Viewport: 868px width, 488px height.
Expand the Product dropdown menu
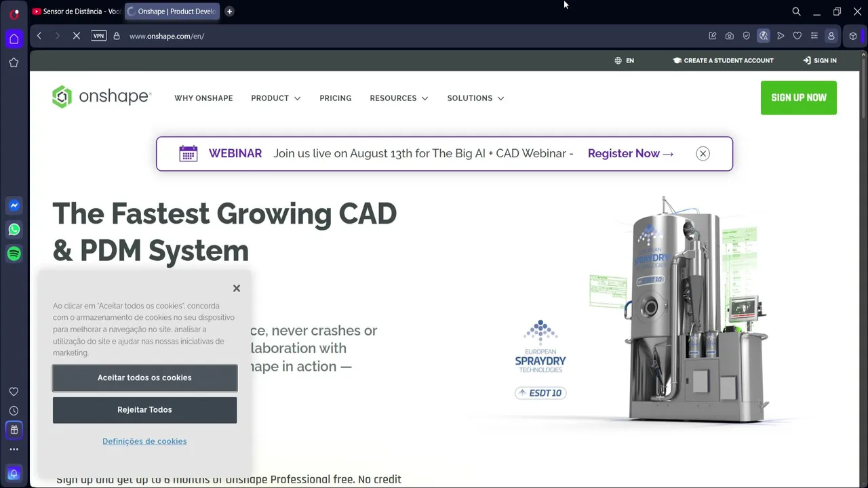click(x=276, y=98)
